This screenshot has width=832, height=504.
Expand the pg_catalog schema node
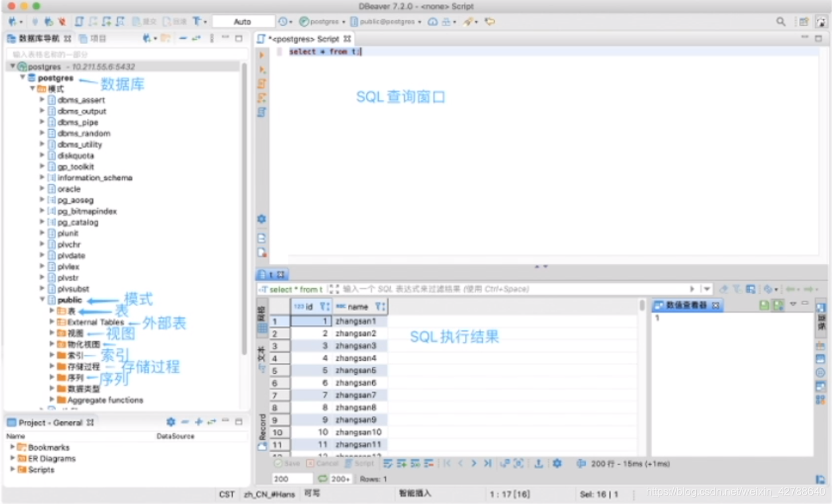click(x=42, y=222)
